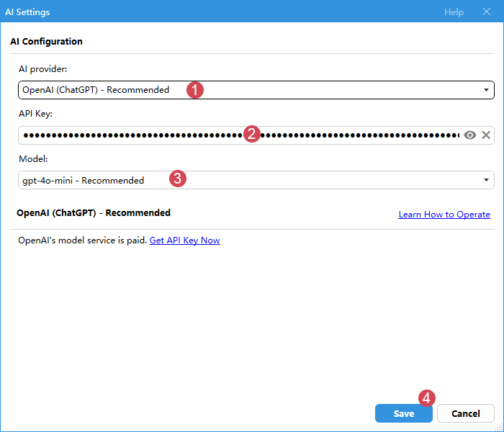The height and width of the screenshot is (432, 504).
Task: Open the AI provider dropdown
Action: pos(256,90)
